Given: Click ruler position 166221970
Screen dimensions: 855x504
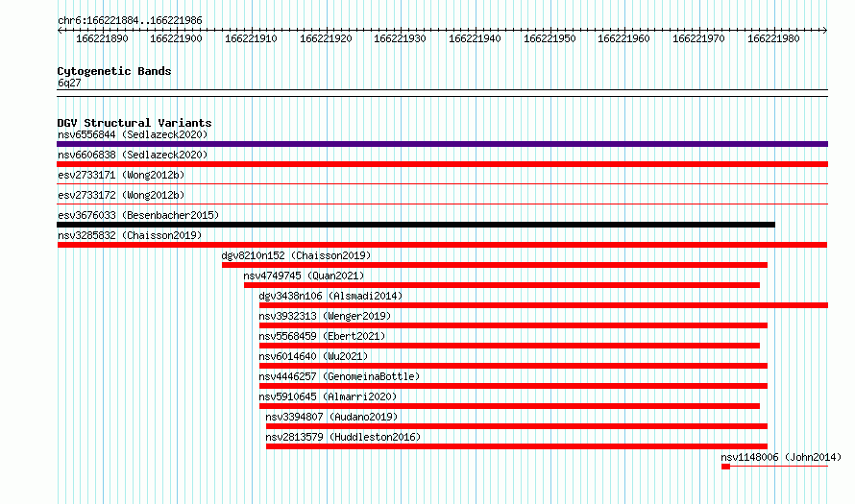Looking at the screenshot, I should point(698,38).
